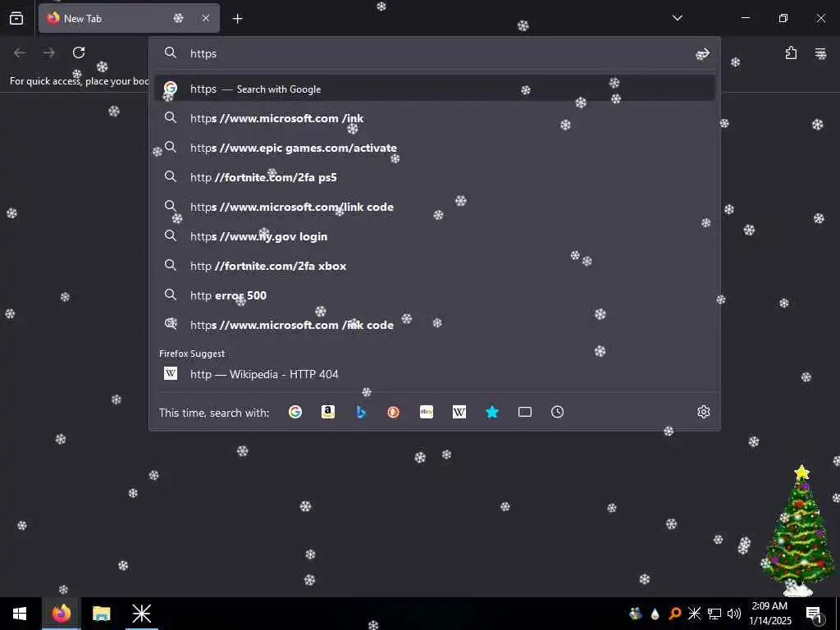Image resolution: width=840 pixels, height=630 pixels.
Task: Click Firefox icon in the taskbar
Action: point(61,614)
